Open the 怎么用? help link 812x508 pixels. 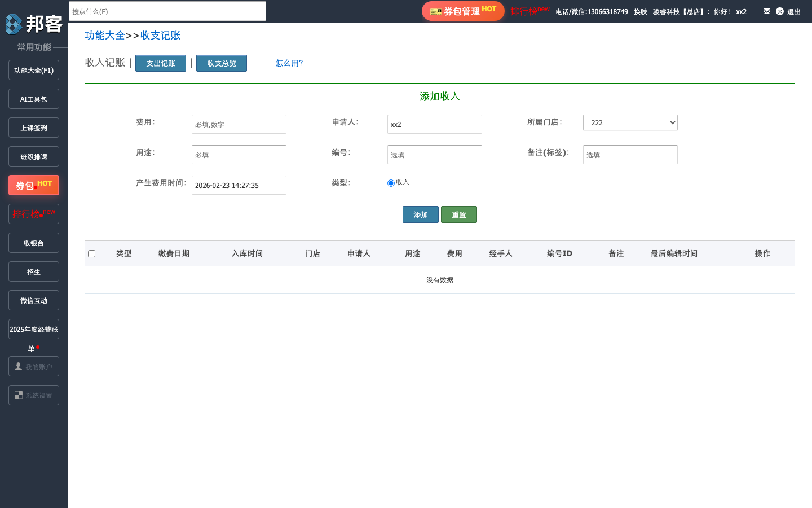click(x=289, y=63)
